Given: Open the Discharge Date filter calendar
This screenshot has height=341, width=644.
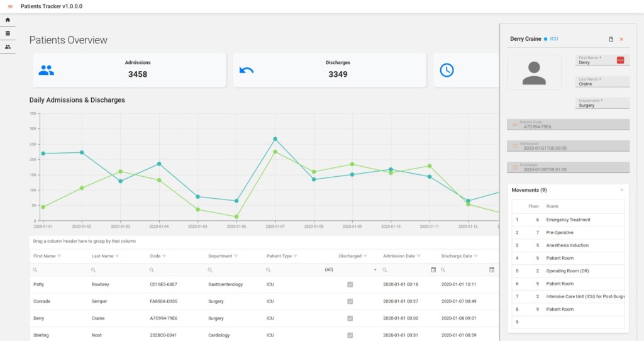Looking at the screenshot, I should coord(491,269).
